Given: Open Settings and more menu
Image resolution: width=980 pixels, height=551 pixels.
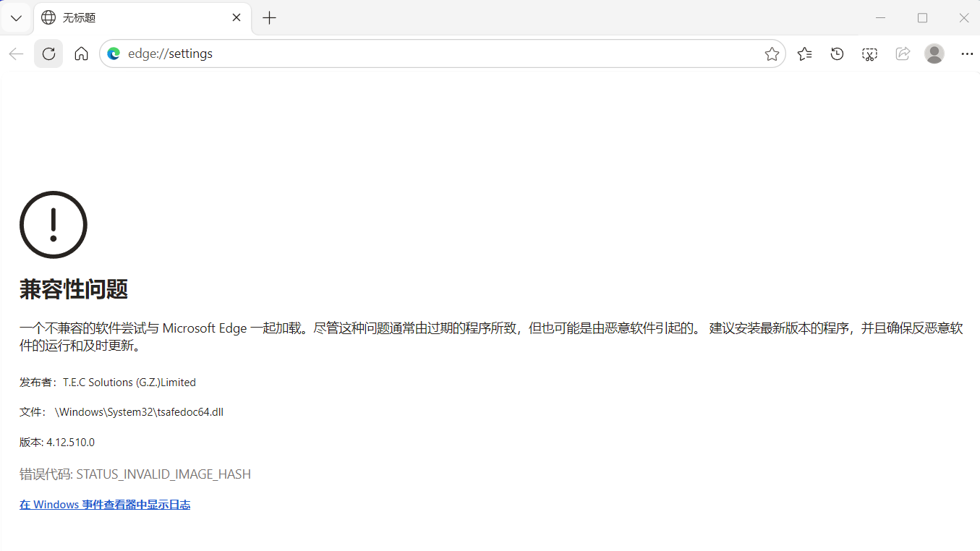Looking at the screenshot, I should [x=967, y=54].
